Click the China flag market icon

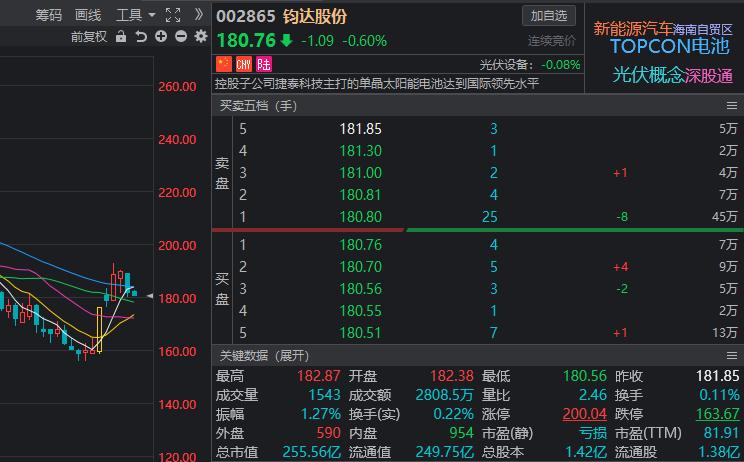pyautogui.click(x=224, y=64)
